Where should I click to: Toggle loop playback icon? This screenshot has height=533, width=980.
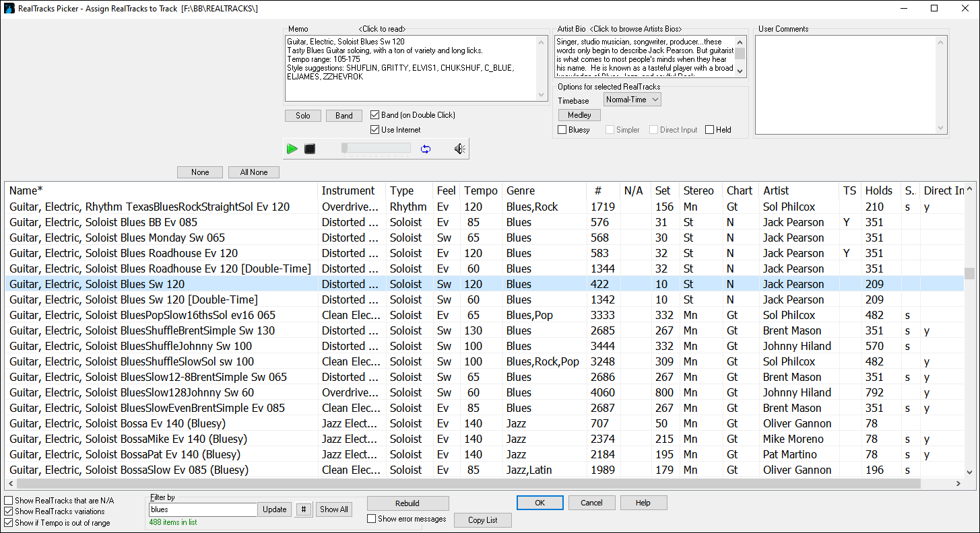[425, 149]
